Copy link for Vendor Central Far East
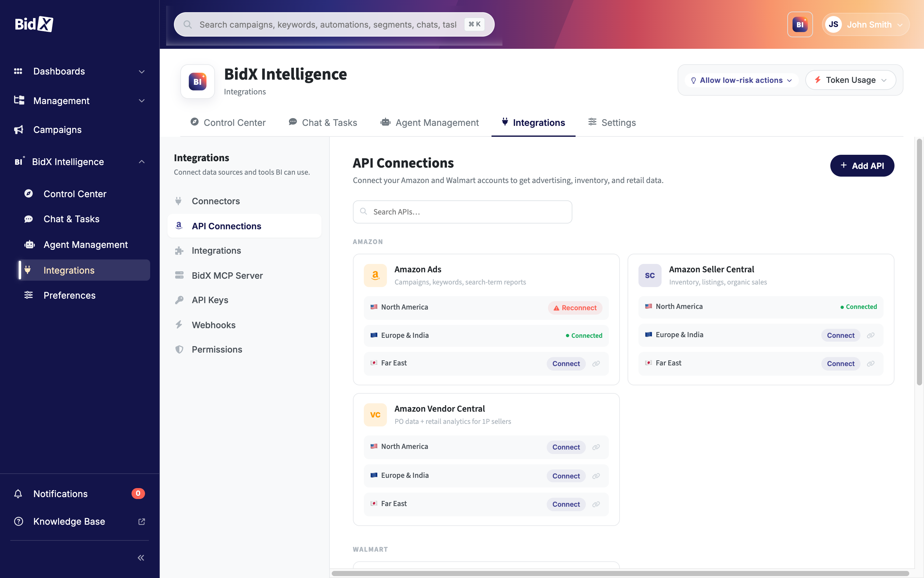This screenshot has width=924, height=578. click(596, 504)
